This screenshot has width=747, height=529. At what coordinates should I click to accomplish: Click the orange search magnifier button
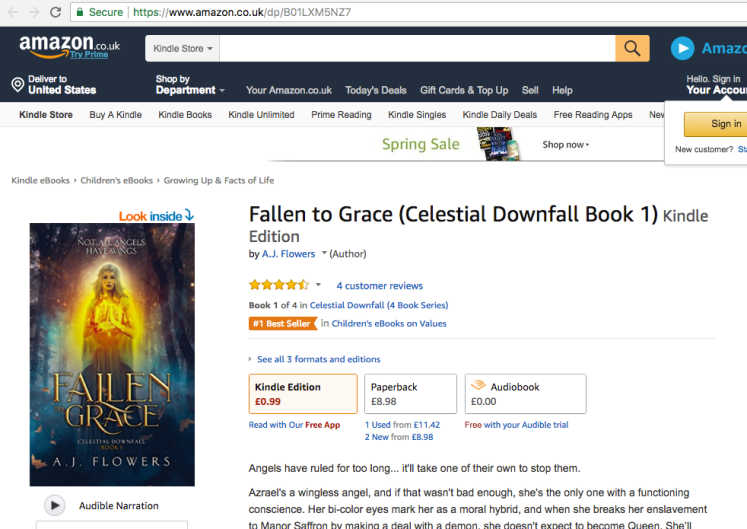(x=632, y=48)
